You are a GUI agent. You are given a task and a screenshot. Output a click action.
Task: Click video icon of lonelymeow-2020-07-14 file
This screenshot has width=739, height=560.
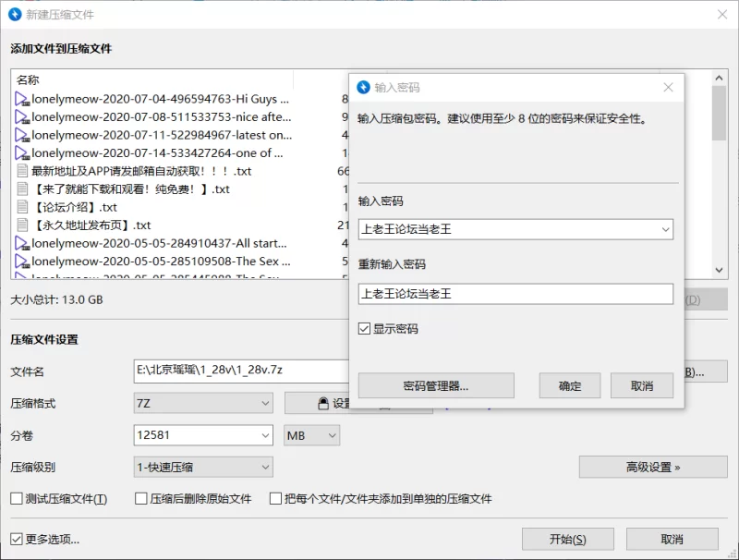22,153
